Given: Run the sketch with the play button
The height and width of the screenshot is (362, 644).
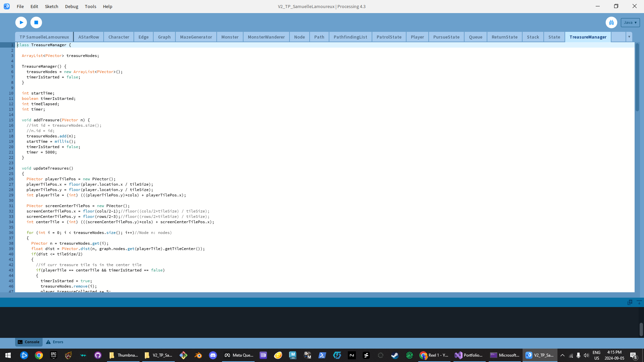Looking at the screenshot, I should tap(21, 22).
